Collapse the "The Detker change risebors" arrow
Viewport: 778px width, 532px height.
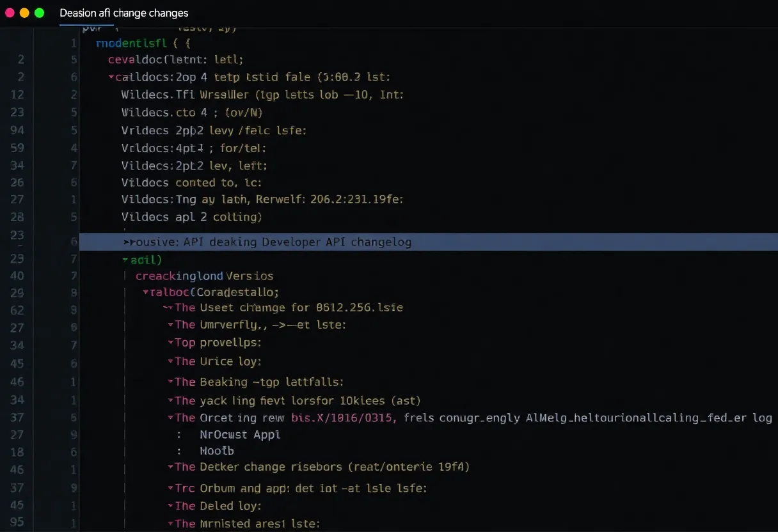coord(170,467)
